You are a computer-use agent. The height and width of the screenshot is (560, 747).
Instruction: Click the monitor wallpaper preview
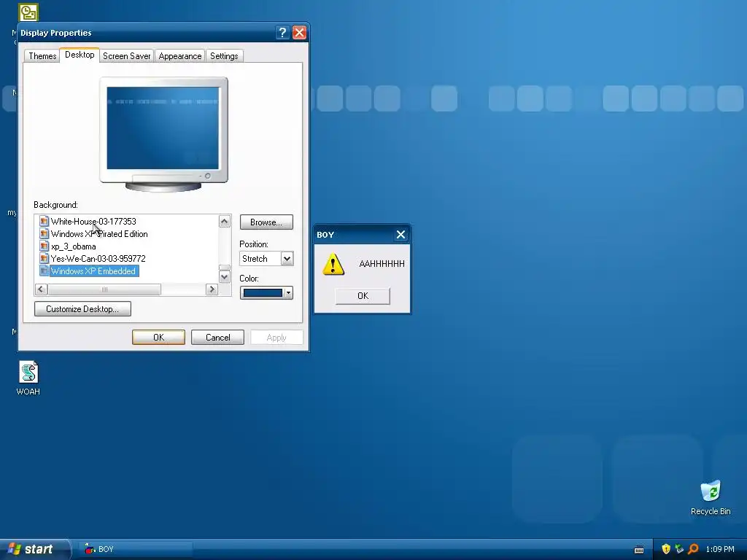tap(163, 128)
